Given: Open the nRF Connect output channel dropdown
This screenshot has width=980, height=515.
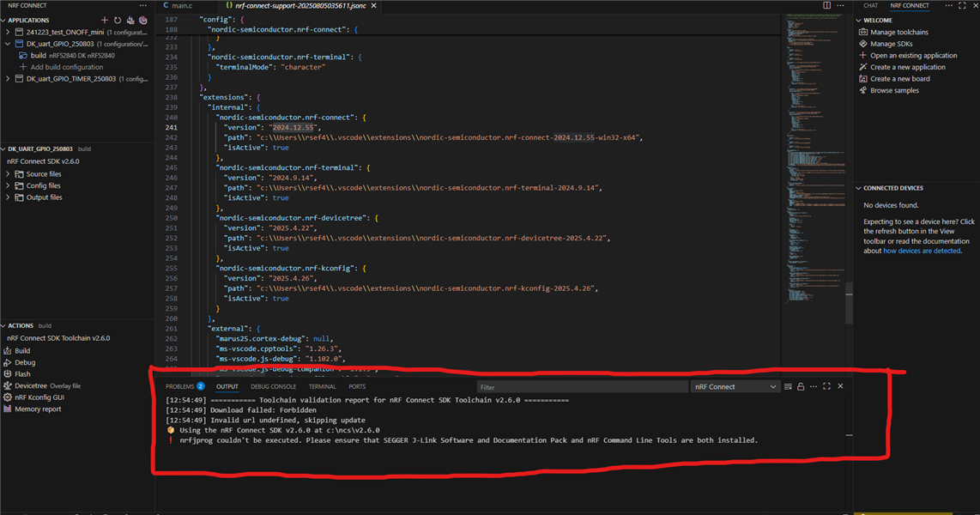Looking at the screenshot, I should pos(735,386).
